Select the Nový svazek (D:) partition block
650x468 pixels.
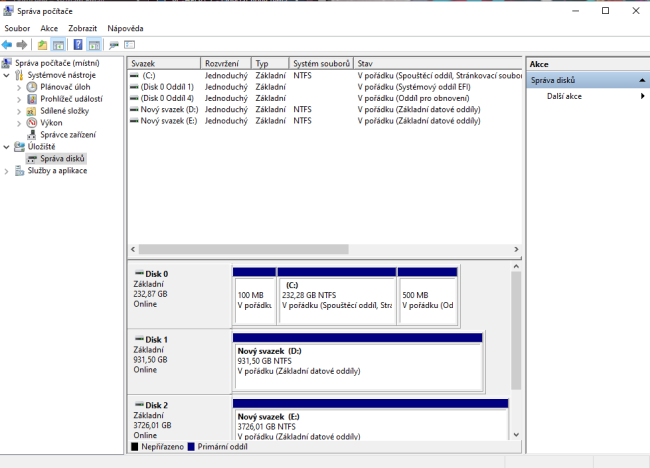tap(357, 361)
